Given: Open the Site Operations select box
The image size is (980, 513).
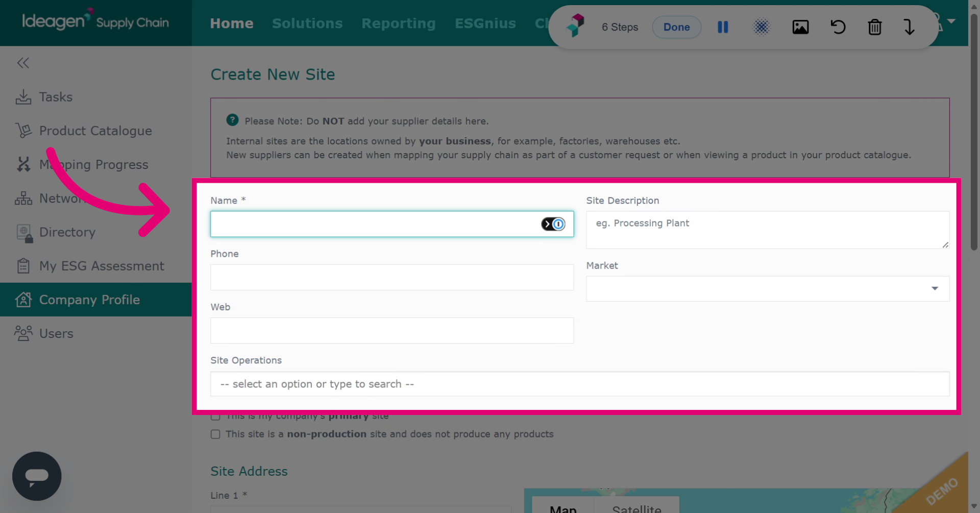Looking at the screenshot, I should click(580, 384).
